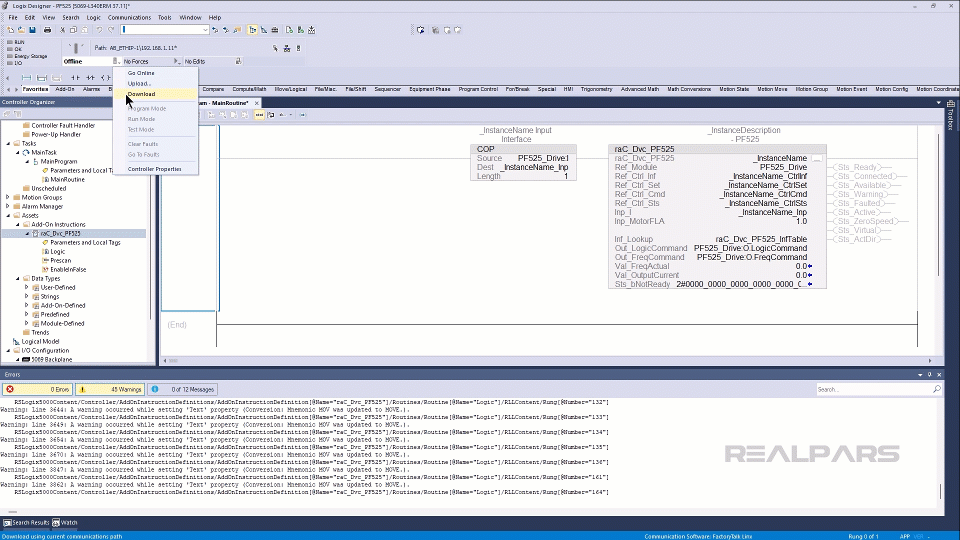Click the Verify Controller icon
This screenshot has height=540, width=960.
pos(301,29)
